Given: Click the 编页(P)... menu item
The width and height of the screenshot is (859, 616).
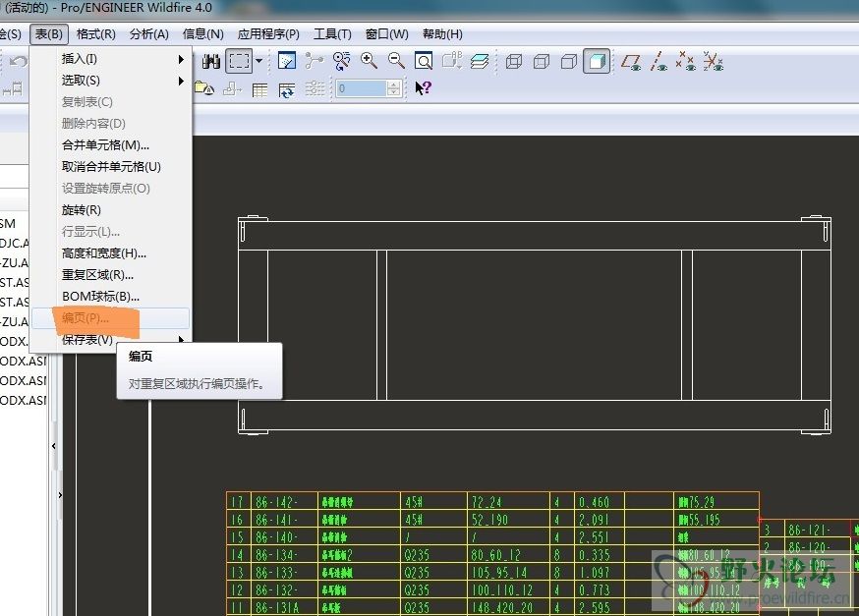Looking at the screenshot, I should [x=111, y=318].
